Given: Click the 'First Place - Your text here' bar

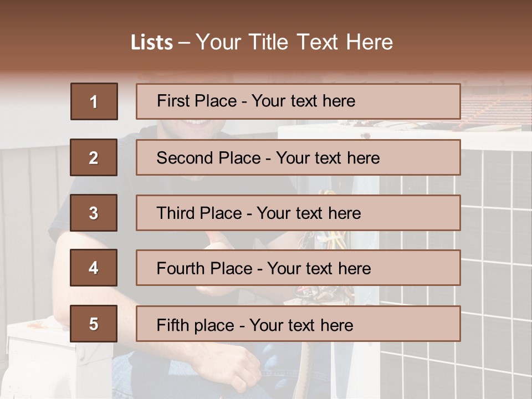Looking at the screenshot, I should point(298,101).
